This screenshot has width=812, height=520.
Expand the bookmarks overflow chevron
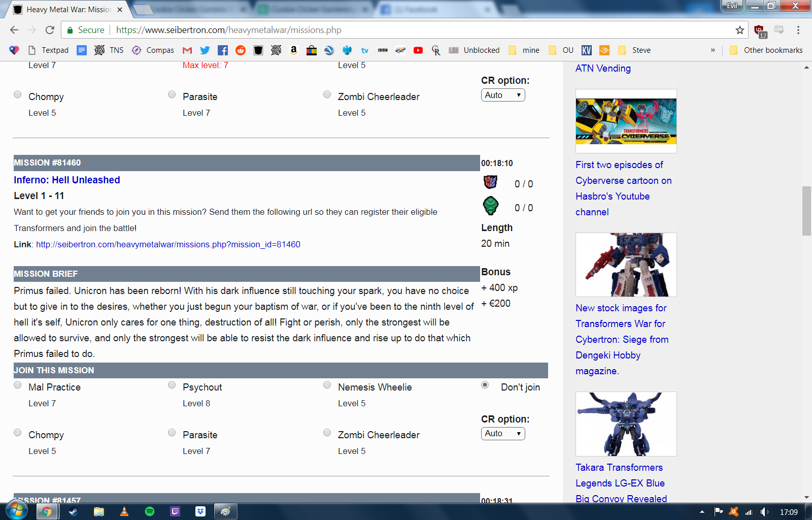(713, 50)
